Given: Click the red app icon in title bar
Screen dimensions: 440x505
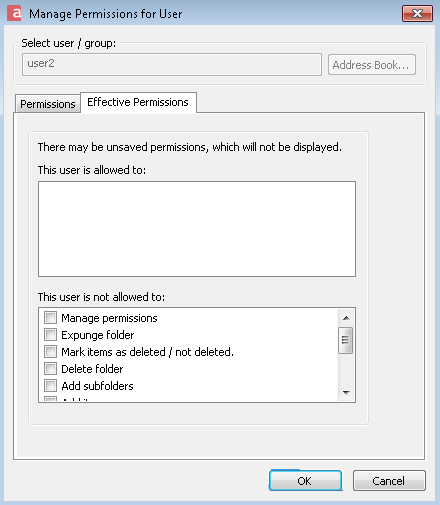Looking at the screenshot, I should click(14, 13).
